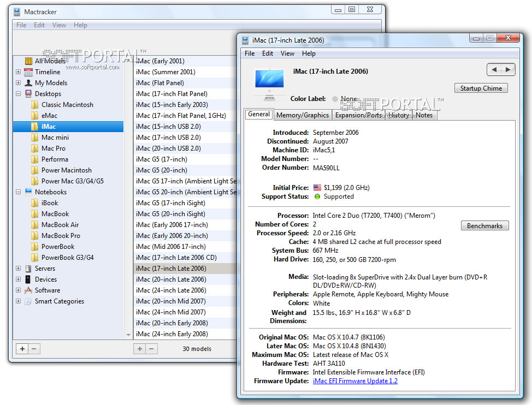Open Help menu in iMac detail window
Image resolution: width=532 pixels, height=405 pixels.
(309, 53)
